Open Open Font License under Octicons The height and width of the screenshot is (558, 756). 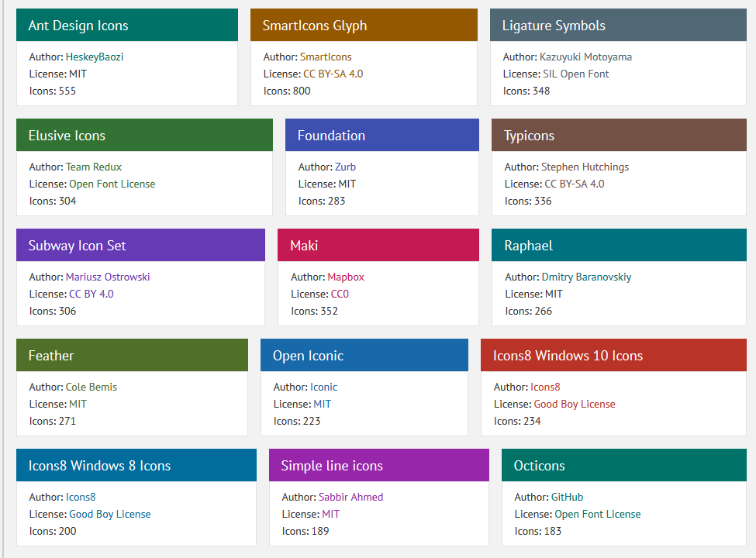coord(597,514)
